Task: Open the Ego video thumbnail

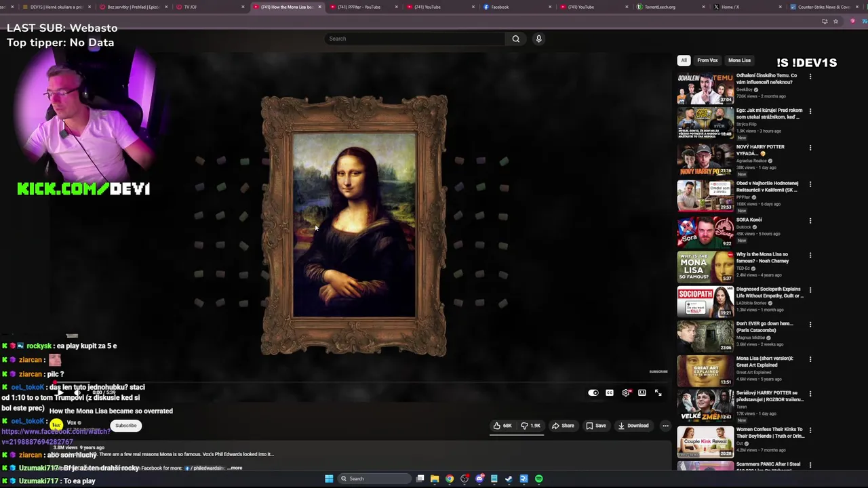Action: point(705,123)
